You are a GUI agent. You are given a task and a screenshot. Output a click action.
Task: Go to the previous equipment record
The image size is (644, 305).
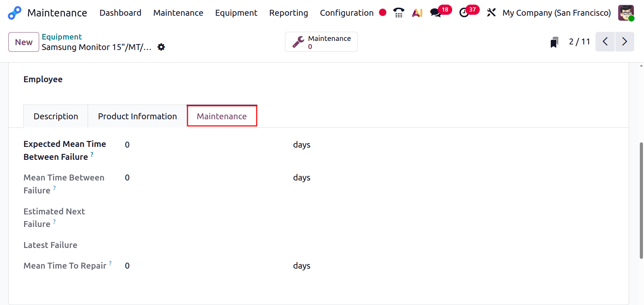click(605, 42)
